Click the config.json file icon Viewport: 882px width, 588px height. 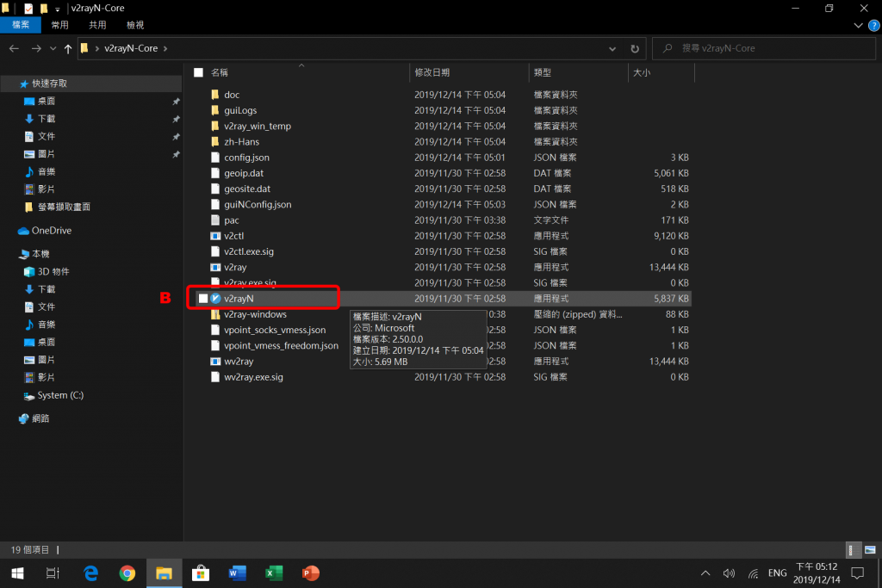click(x=215, y=158)
